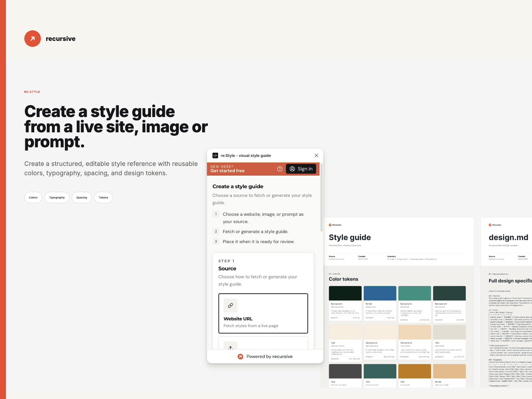532x399 pixels.
Task: Select the Spacing pill tag
Action: pyautogui.click(x=82, y=198)
